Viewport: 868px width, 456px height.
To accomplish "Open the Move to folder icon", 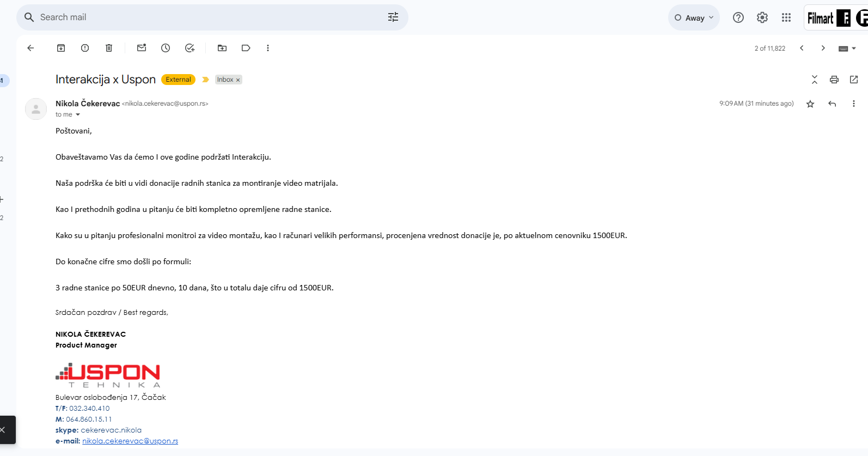I will pos(222,48).
